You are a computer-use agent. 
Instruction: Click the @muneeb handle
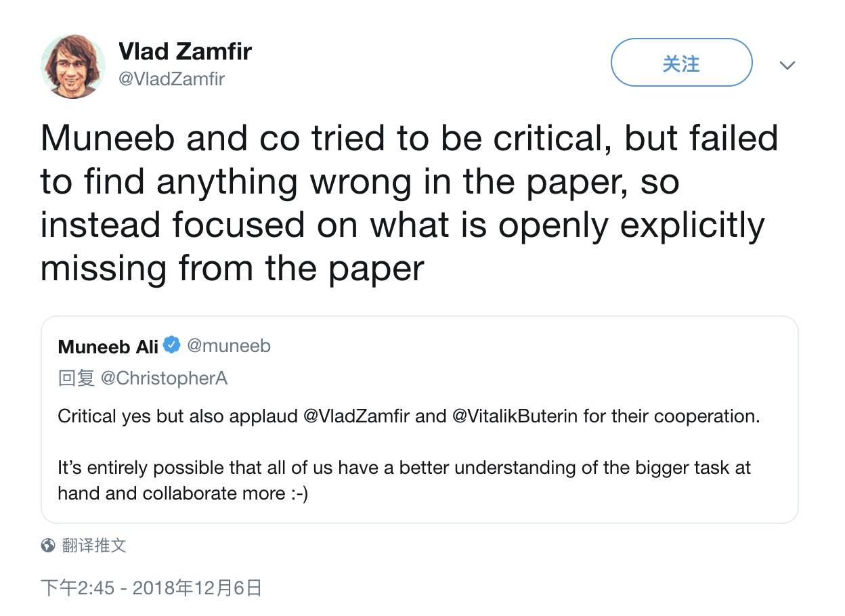point(228,346)
